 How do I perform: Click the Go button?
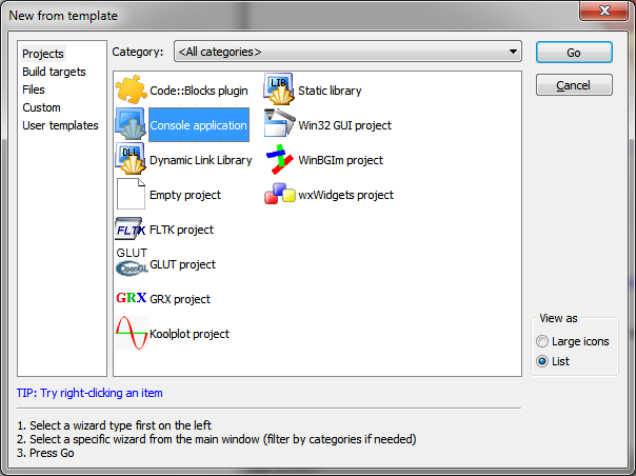(x=574, y=52)
